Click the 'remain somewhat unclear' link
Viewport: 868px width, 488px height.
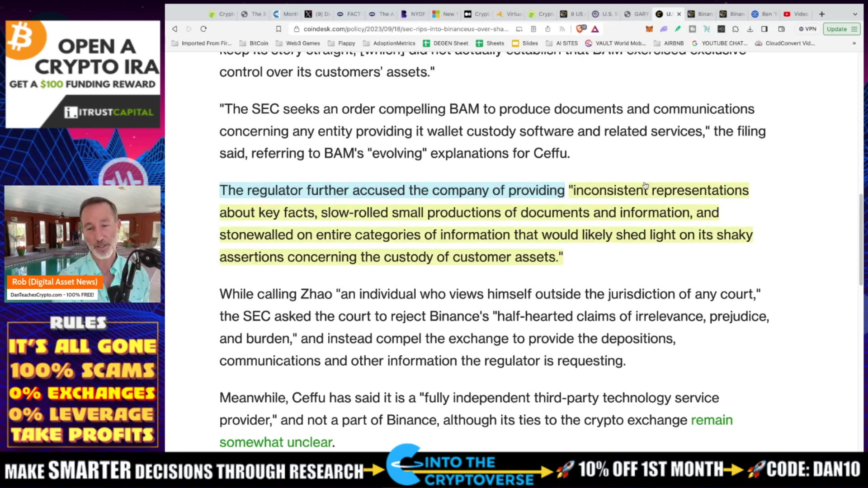pyautogui.click(x=711, y=420)
